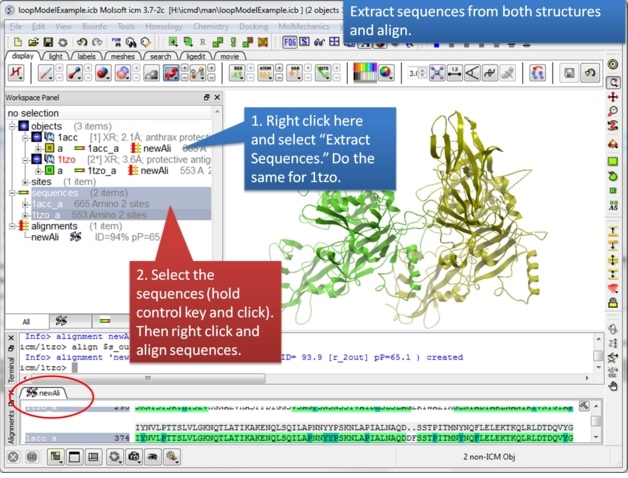The height and width of the screenshot is (478, 628).
Task: Toggle display square for 1tzo chain a
Action: pos(47,170)
